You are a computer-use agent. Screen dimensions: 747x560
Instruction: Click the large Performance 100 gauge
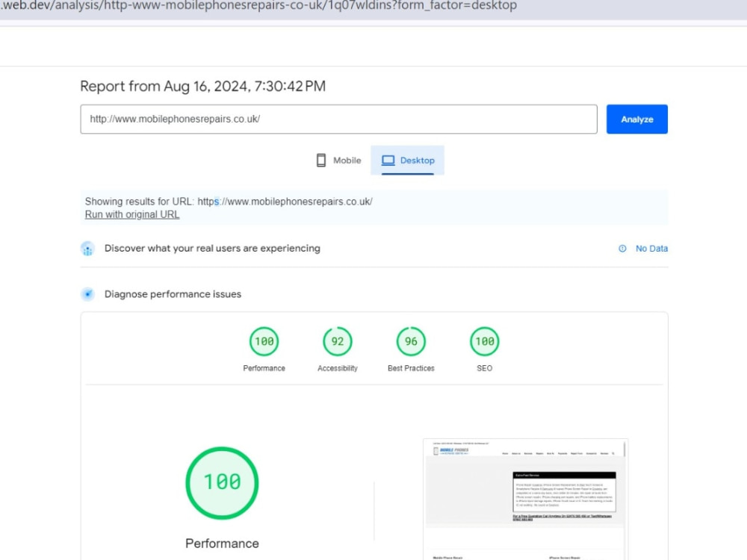click(x=222, y=482)
